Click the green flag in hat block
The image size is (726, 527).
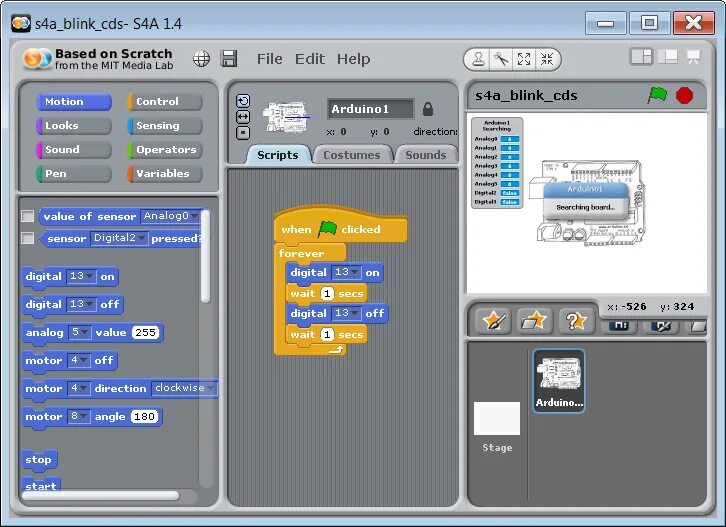(x=327, y=229)
